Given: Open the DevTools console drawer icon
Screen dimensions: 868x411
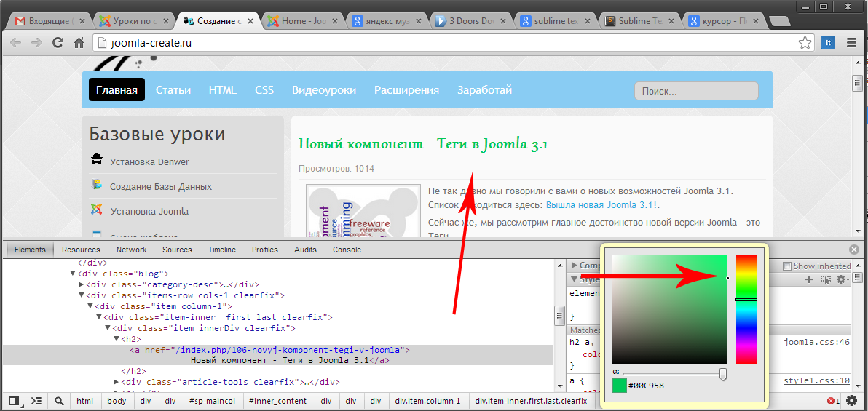Looking at the screenshot, I should coord(36,401).
